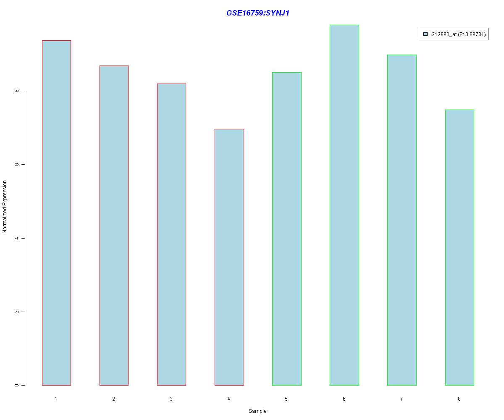The height and width of the screenshot is (420, 504).
Task: Click x-axis tick label 7
Action: click(x=402, y=399)
